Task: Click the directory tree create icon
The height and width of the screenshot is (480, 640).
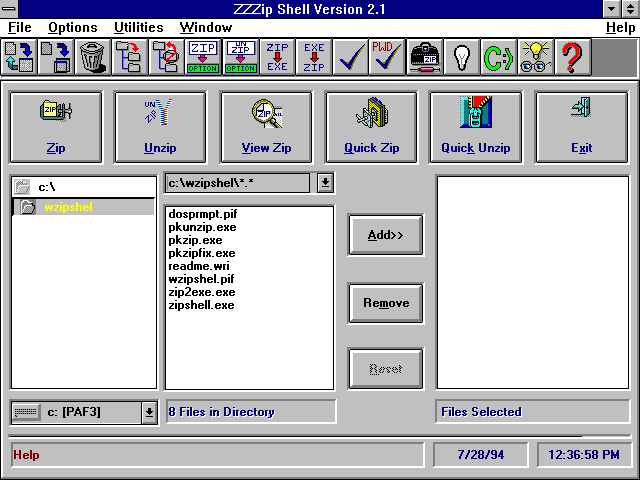Action: [129, 57]
